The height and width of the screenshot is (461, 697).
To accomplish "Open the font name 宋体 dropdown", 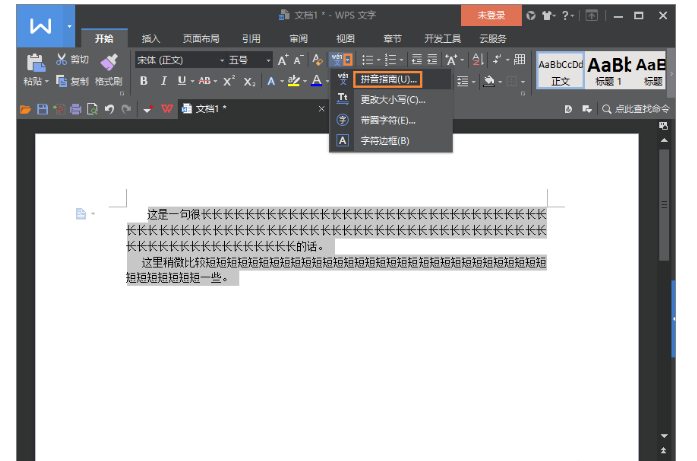I will click(222, 60).
